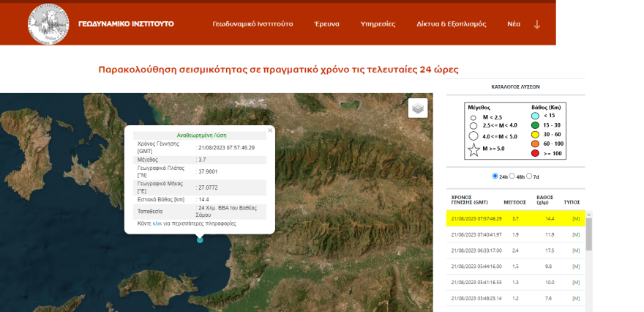This screenshot has height=312, width=644.
Task: Click the ΒΑΘΟΣ (χλμ) column header
Action: [x=545, y=199]
